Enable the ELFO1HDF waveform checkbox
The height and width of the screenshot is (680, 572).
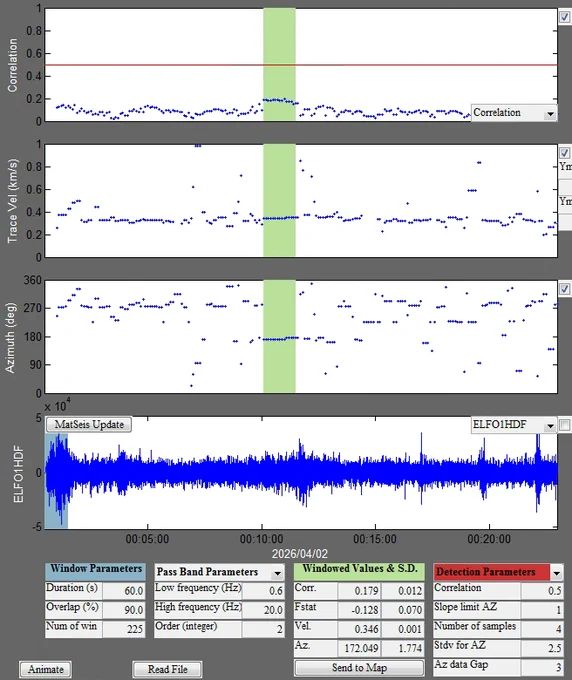pos(564,425)
